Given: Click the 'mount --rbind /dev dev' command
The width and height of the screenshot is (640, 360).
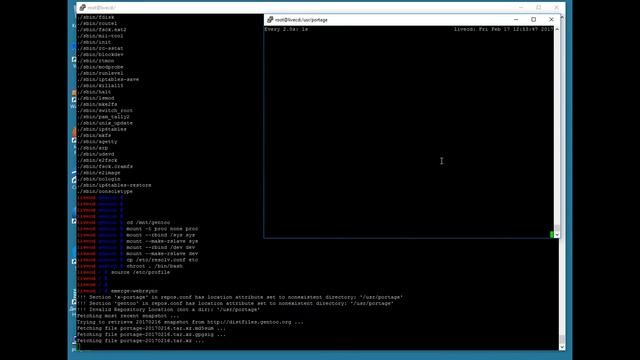Looking at the screenshot, I should pos(160,247).
